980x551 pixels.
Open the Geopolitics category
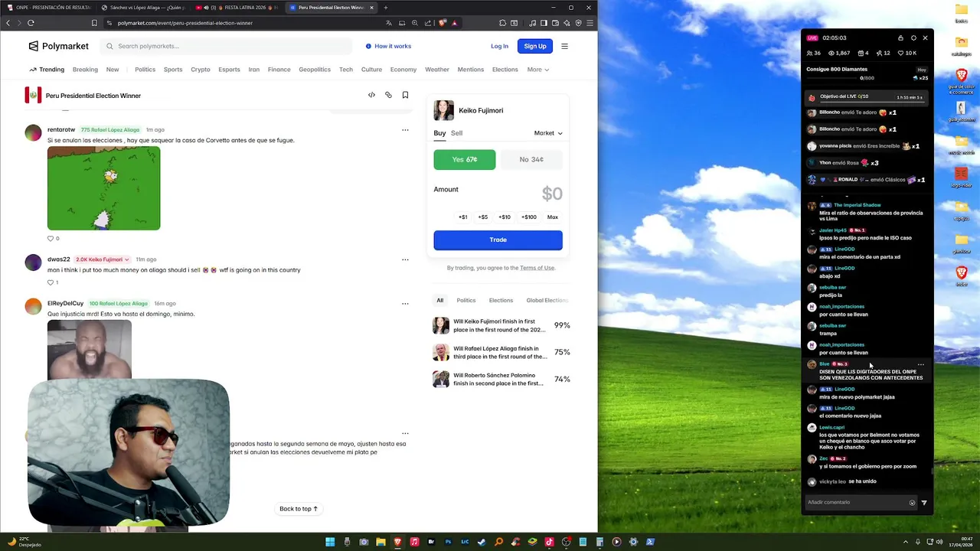tap(315, 70)
